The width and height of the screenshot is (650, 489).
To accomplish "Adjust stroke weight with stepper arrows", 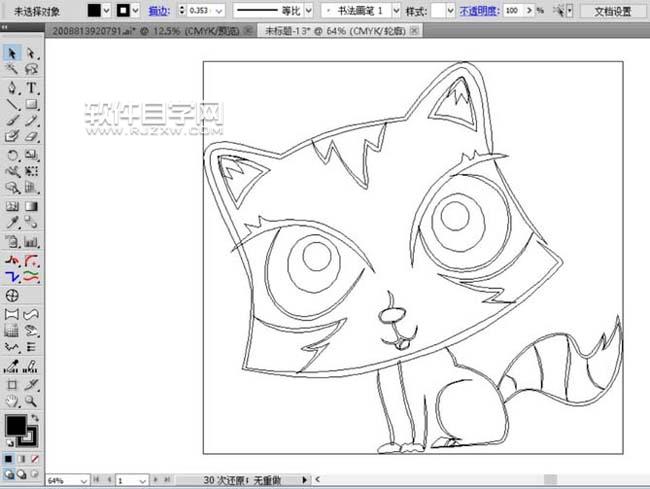I will click(182, 10).
